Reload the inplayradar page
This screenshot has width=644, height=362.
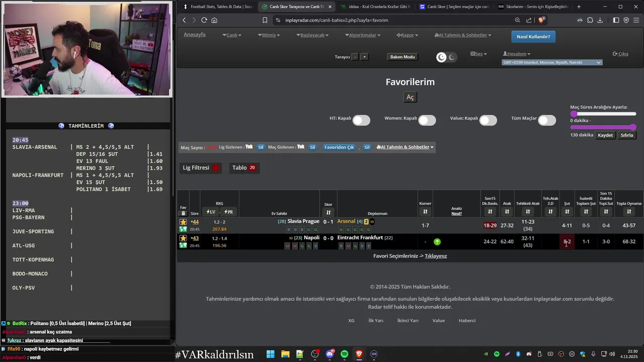204,20
